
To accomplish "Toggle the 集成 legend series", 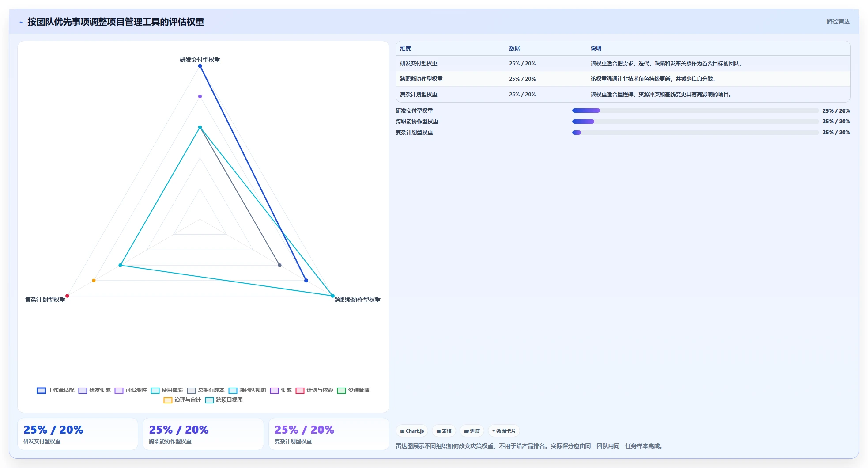I will point(281,390).
